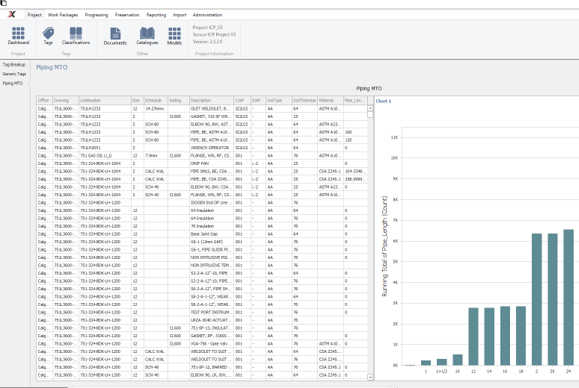Open the Chart 1 label
The image size is (579, 388).
click(383, 101)
